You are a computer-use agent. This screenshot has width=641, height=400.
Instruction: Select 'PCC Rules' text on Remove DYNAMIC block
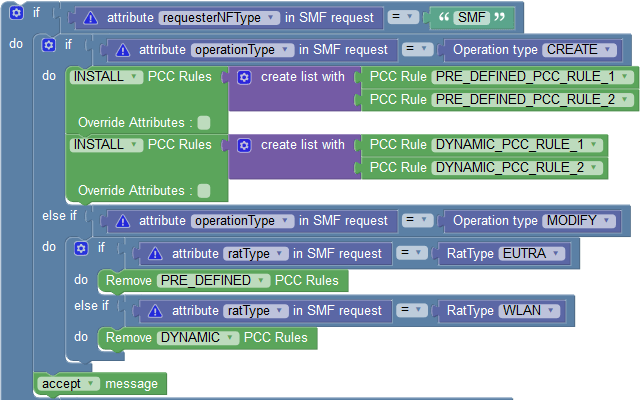click(276, 338)
